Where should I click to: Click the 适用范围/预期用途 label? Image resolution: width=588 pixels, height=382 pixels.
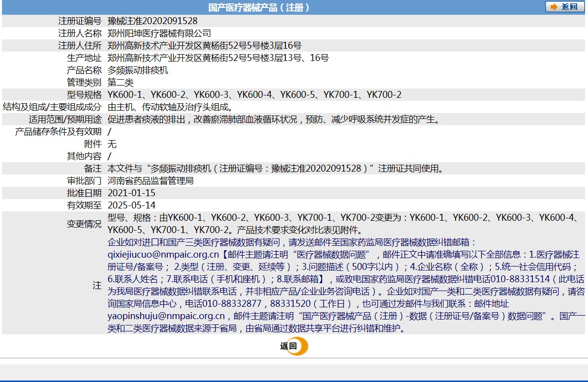65,119
